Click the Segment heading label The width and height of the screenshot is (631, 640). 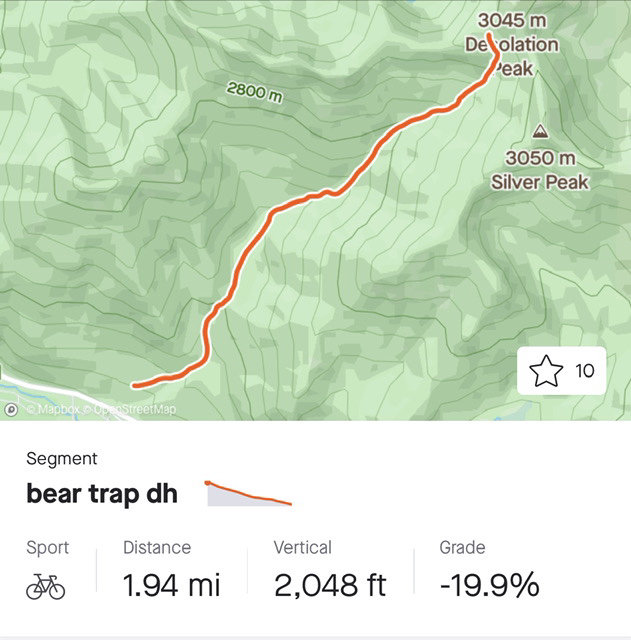[x=62, y=459]
